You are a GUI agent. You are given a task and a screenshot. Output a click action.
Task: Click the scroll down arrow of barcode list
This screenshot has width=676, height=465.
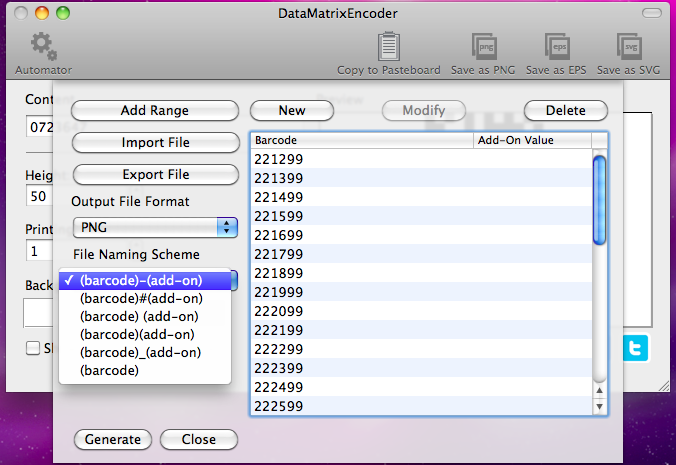point(599,406)
